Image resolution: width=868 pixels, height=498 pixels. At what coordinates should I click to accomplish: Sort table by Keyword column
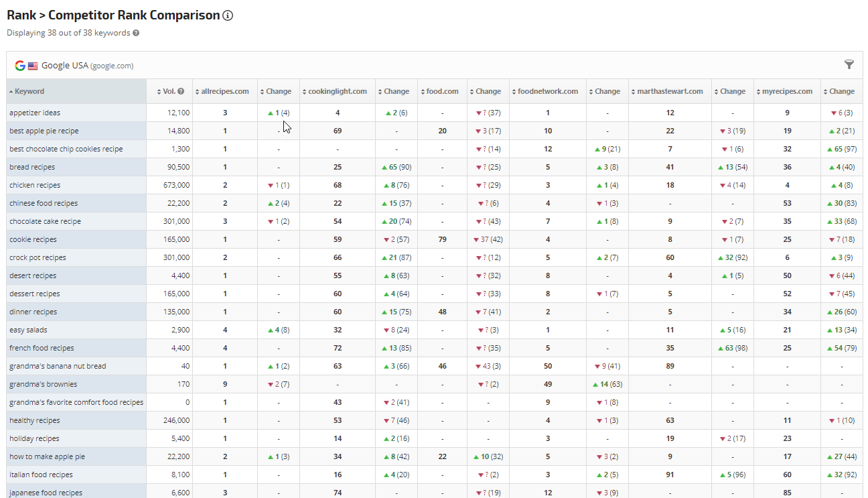[29, 92]
